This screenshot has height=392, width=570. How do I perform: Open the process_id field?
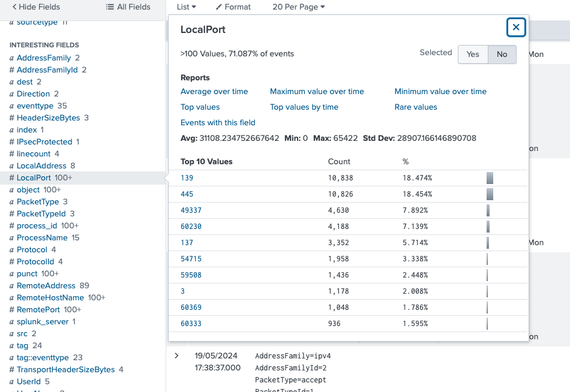coord(37,225)
